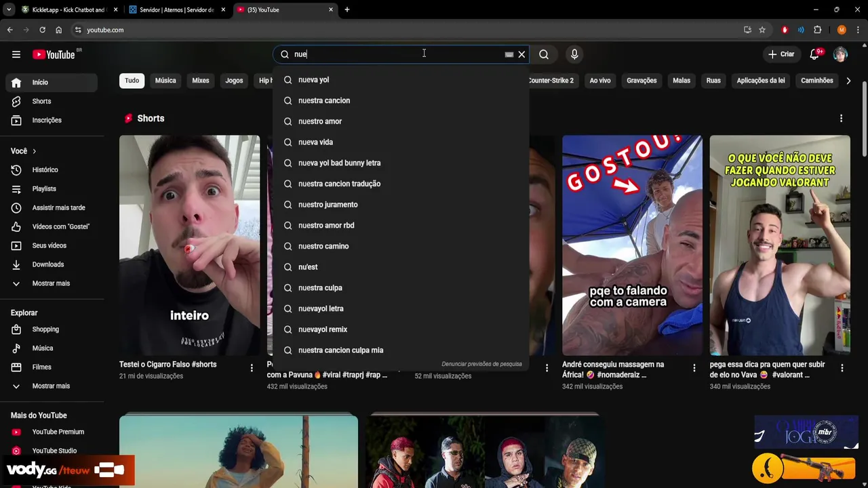Open Música under Explorar
The image size is (868, 488).
point(52,348)
